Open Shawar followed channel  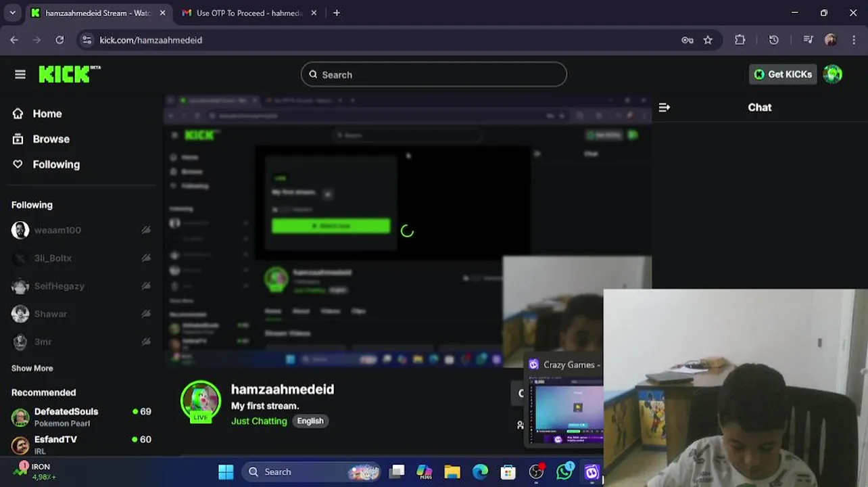(51, 314)
